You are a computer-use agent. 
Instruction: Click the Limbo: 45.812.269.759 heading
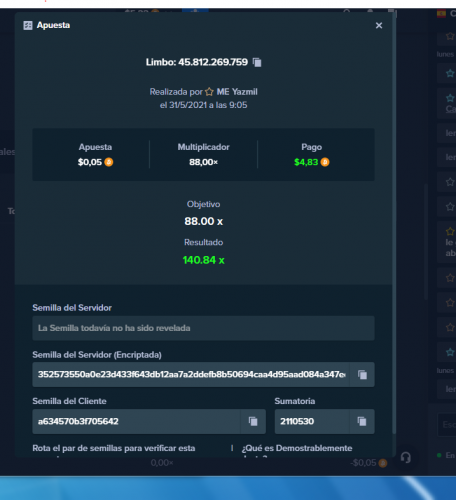point(197,62)
